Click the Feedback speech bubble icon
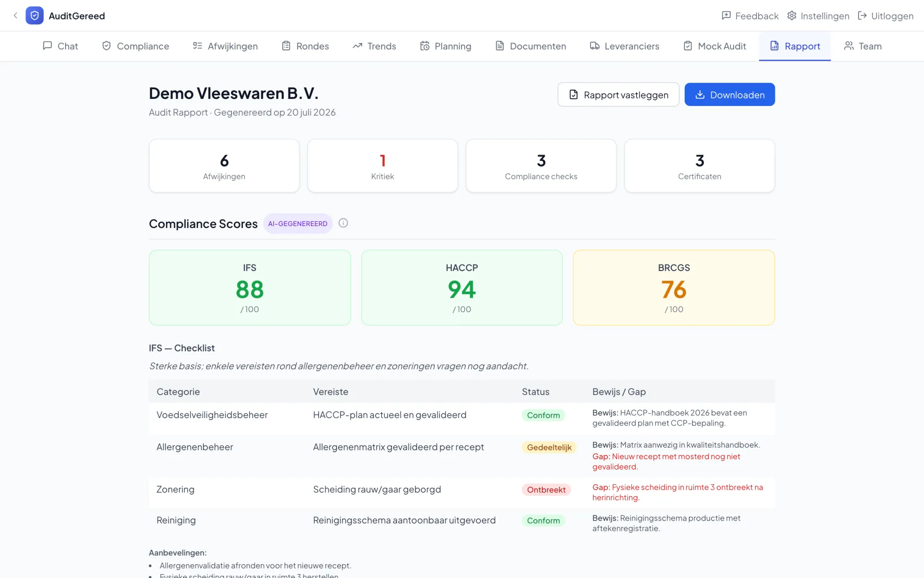The height and width of the screenshot is (578, 924). (x=726, y=16)
